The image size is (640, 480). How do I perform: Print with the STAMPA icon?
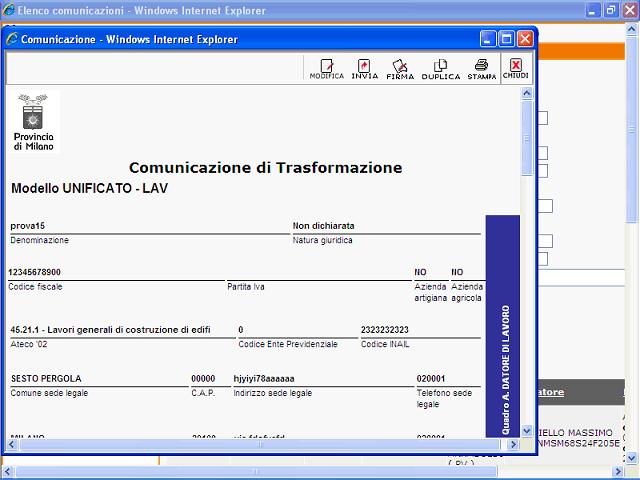tap(482, 69)
